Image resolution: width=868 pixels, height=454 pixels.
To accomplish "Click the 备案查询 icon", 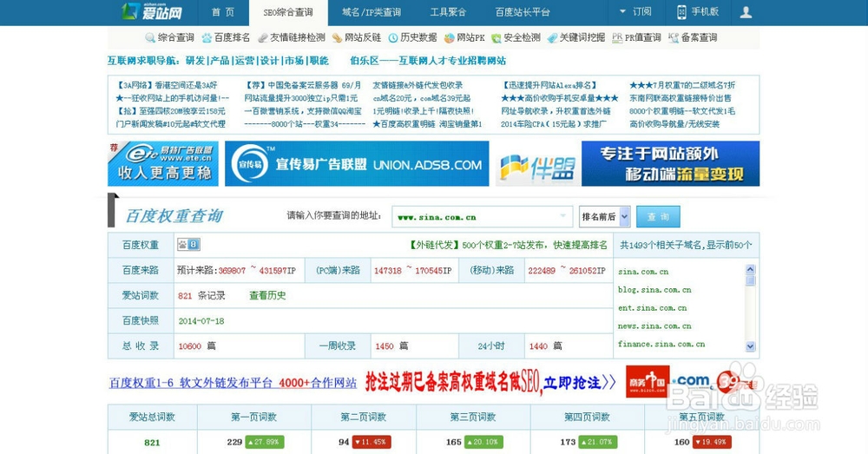I will click(x=674, y=37).
